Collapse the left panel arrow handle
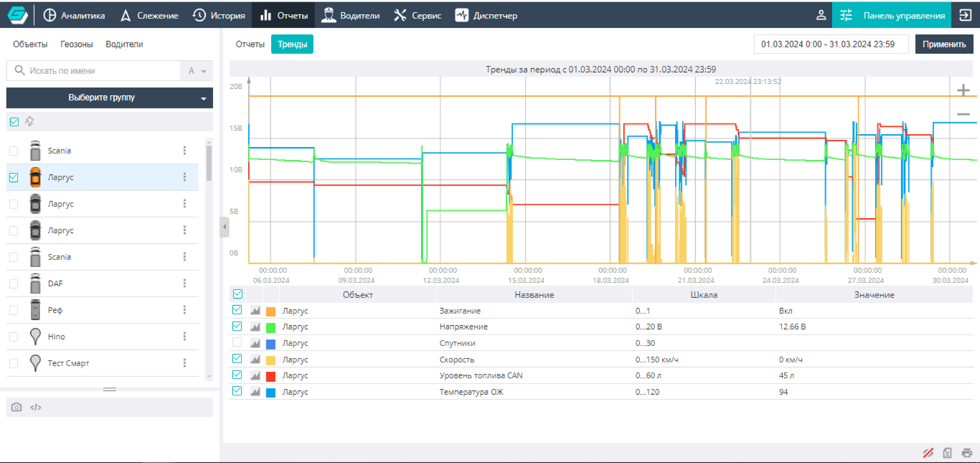 (224, 227)
